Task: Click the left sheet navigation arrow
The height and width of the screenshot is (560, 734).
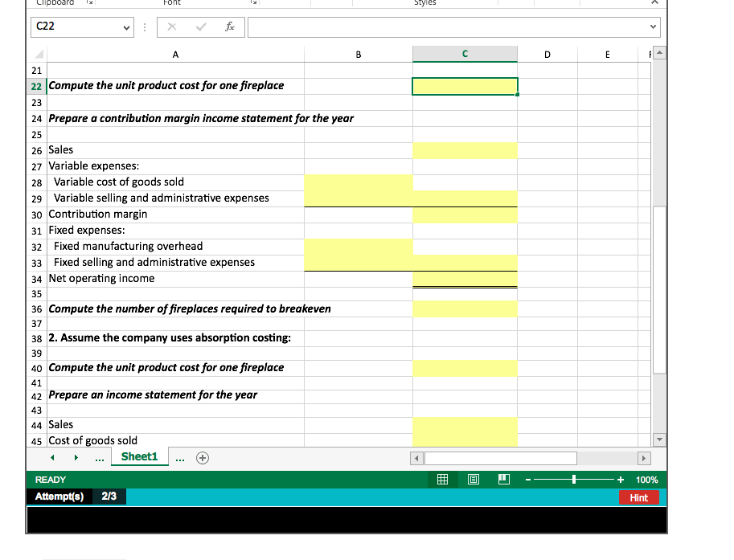Action: coord(51,456)
